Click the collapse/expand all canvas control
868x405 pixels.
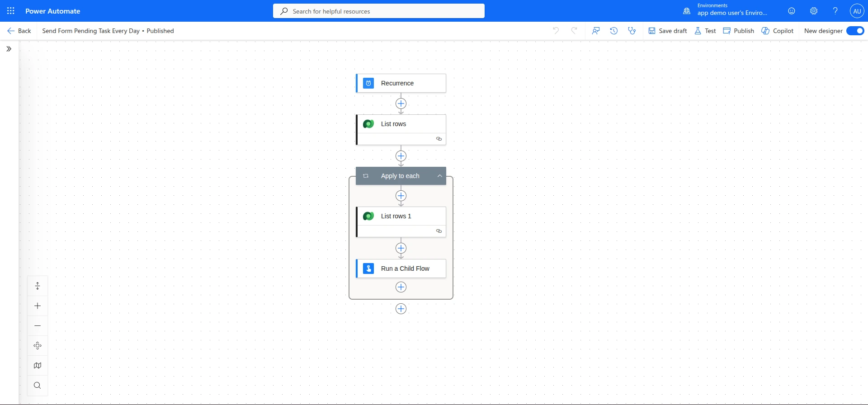pyautogui.click(x=38, y=286)
